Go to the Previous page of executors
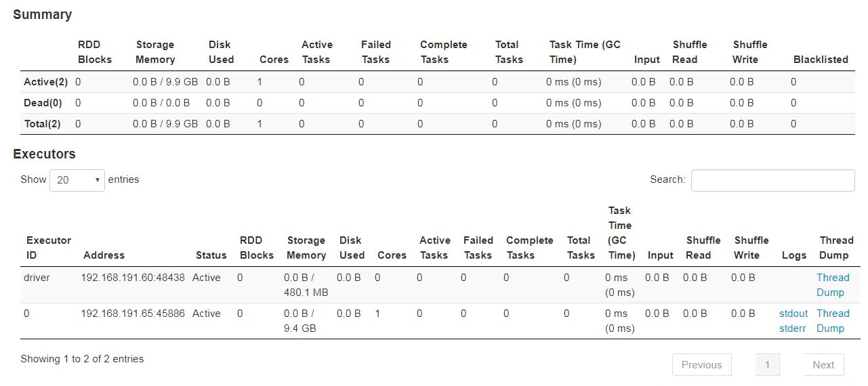 pos(701,365)
